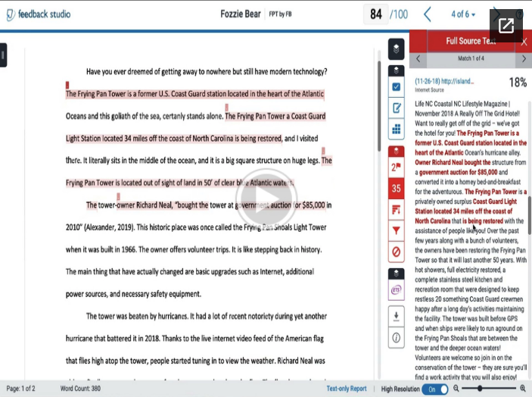Close the Full Source Text panel
Screen dimensions: 532x397
coord(524,42)
